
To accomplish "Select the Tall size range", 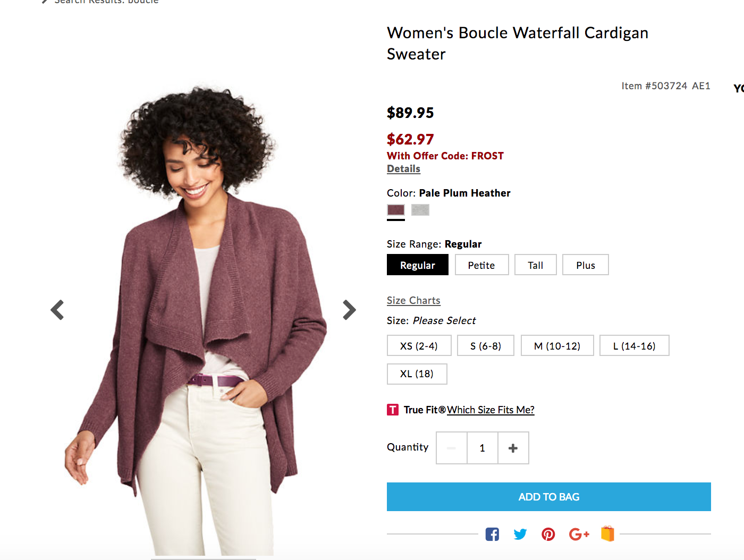I will tap(535, 265).
